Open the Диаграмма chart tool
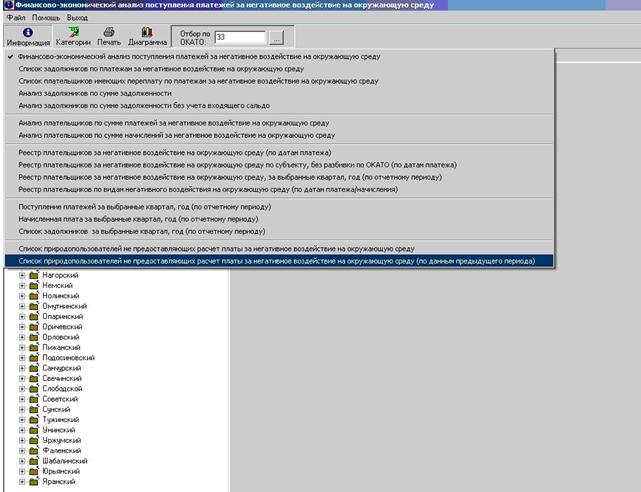 [146, 37]
